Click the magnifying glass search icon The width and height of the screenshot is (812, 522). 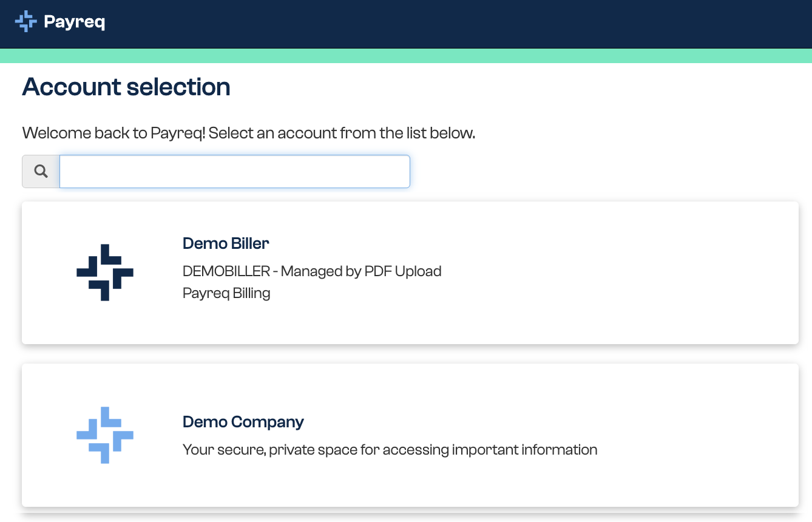point(41,171)
